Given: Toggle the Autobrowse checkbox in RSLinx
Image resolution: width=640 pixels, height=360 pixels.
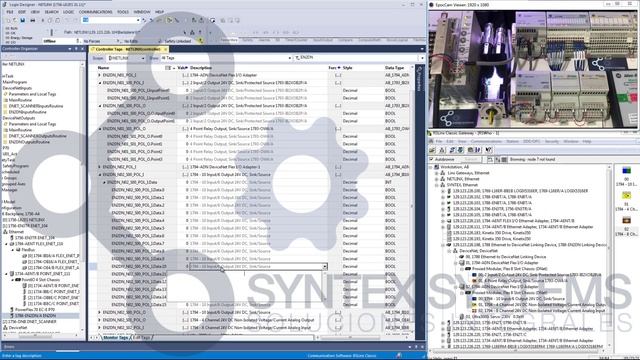Looking at the screenshot, I should 431,160.
